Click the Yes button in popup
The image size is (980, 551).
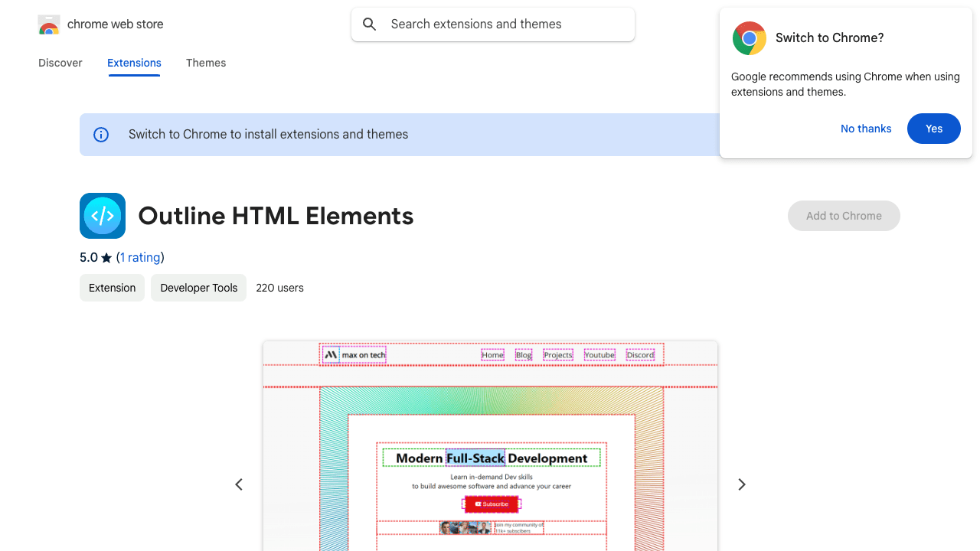pyautogui.click(x=934, y=129)
